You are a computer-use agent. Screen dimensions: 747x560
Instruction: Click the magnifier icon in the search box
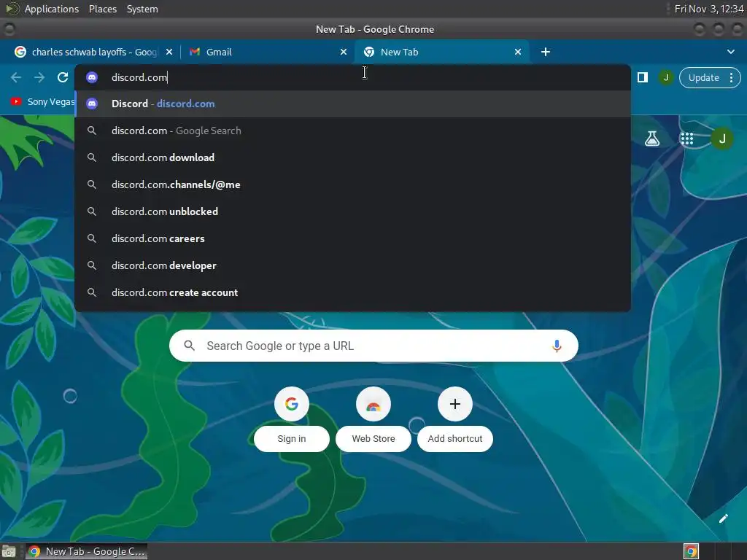coord(189,346)
